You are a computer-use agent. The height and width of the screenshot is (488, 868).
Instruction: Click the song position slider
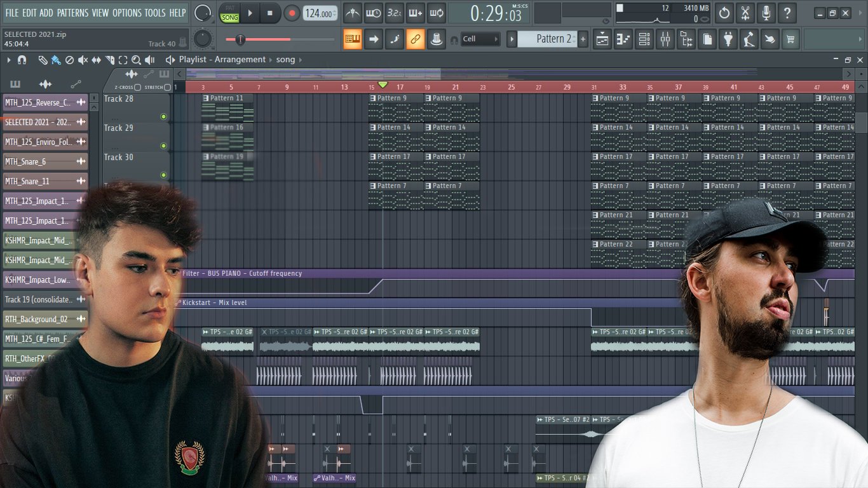pos(280,39)
